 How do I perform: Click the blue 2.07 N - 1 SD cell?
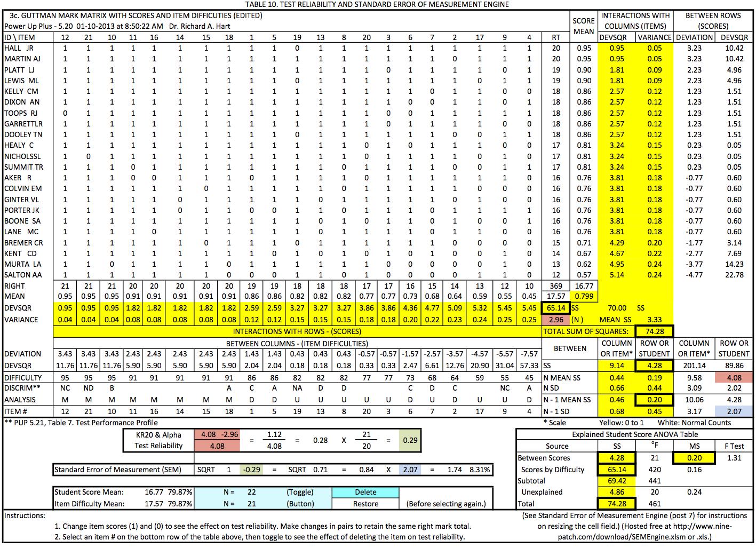(734, 411)
